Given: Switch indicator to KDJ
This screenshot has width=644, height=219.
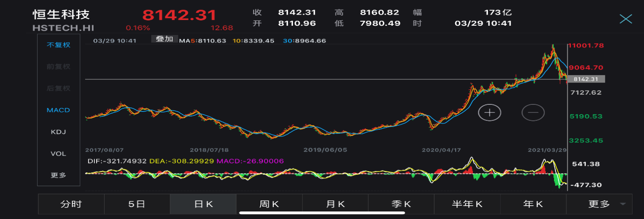Looking at the screenshot, I should tap(59, 132).
